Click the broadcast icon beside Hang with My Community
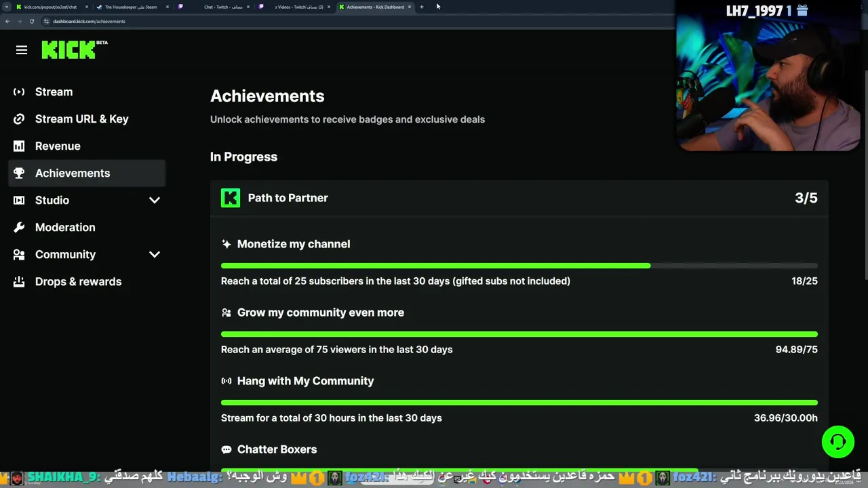The width and height of the screenshot is (868, 488). pos(226,381)
